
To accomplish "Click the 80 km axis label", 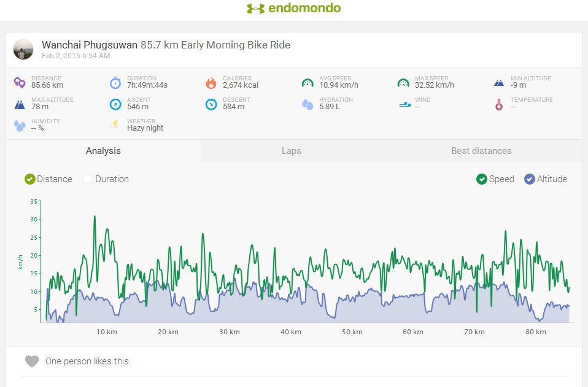I will click(535, 332).
